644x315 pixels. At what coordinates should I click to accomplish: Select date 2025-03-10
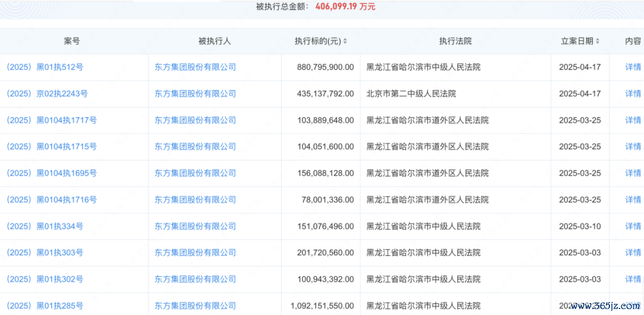tap(580, 226)
